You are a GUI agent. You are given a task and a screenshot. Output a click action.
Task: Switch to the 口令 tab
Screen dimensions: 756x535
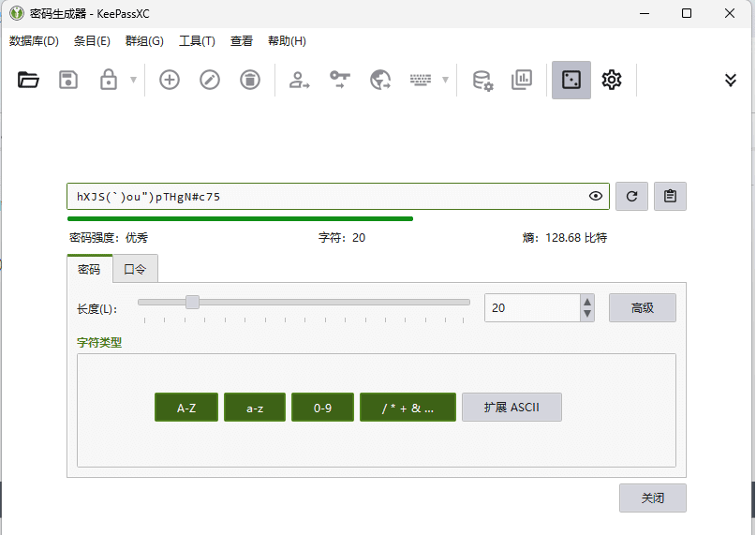click(x=135, y=269)
